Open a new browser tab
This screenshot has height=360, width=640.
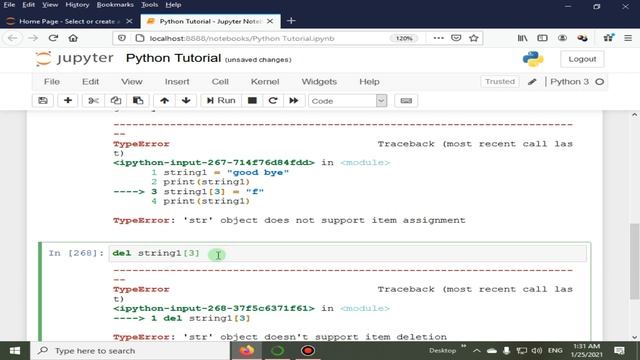click(x=291, y=21)
